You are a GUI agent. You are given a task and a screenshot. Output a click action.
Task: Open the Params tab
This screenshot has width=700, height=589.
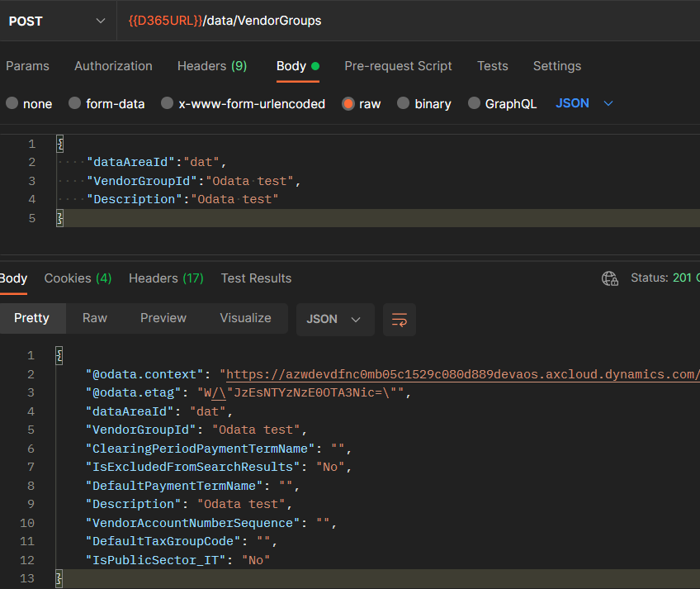tap(28, 66)
